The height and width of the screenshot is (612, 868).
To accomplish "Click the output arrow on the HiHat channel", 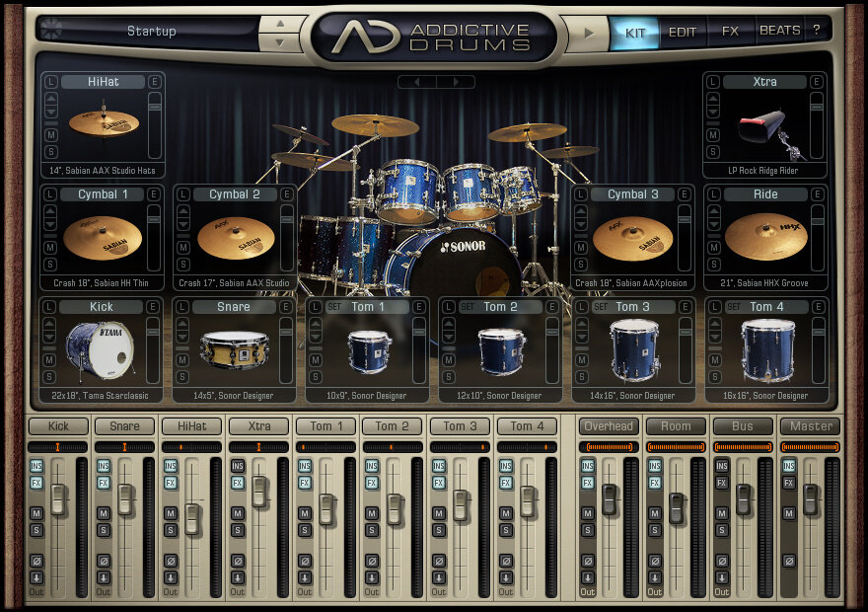I will [171, 577].
